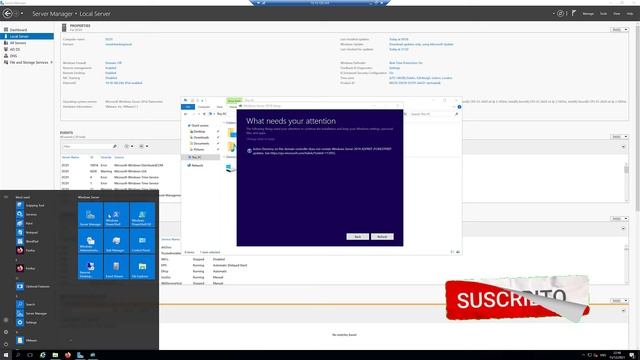Select Downloads in Explorer navigation pane
The width and height of the screenshot is (640, 360).
click(x=201, y=138)
